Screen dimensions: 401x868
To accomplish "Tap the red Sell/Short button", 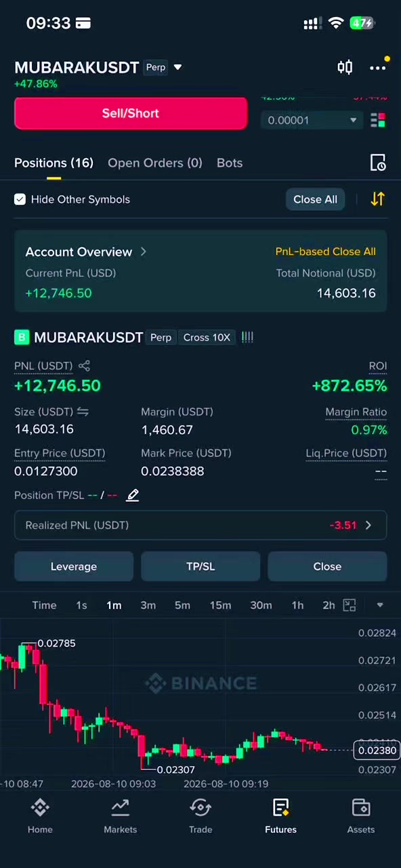I will pyautogui.click(x=131, y=113).
